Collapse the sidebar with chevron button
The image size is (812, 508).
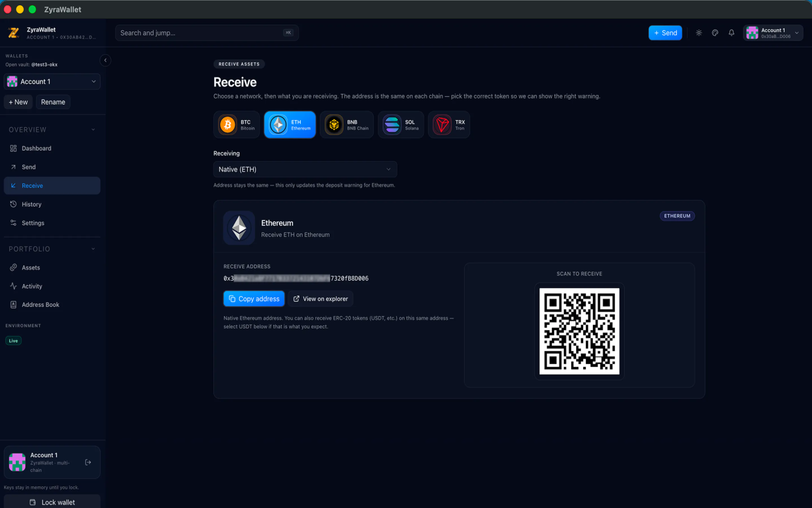105,60
